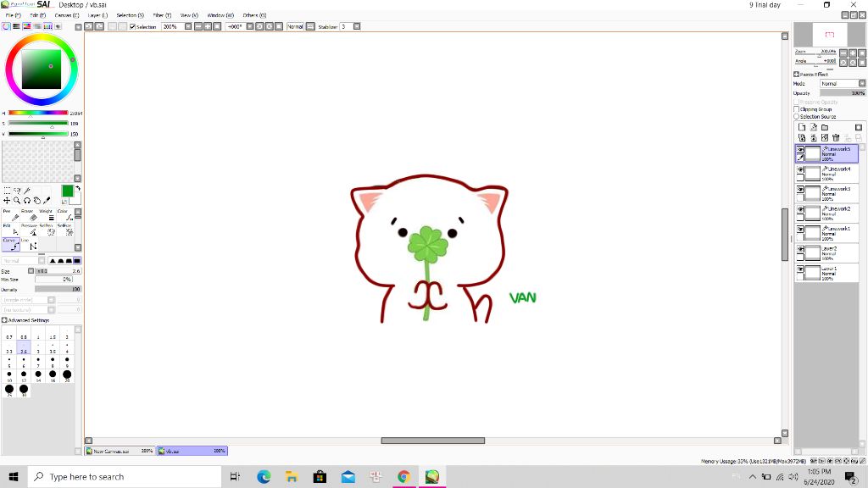Open the rotation angle dropdown
868x488 pixels.
[250, 26]
